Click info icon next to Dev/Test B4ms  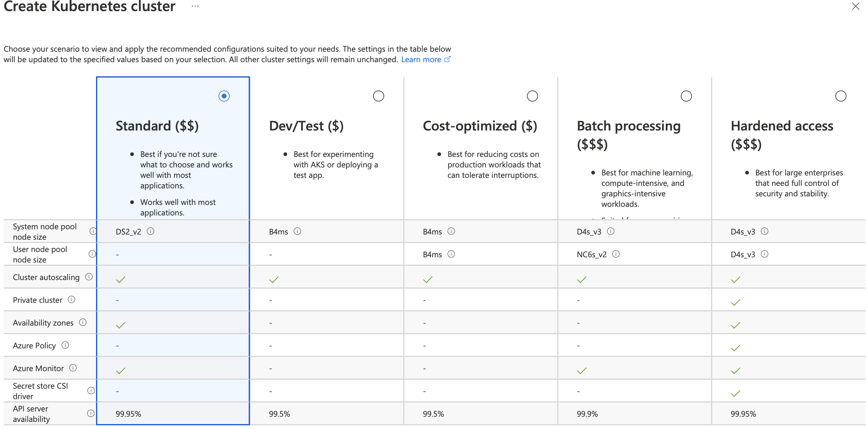(x=297, y=231)
